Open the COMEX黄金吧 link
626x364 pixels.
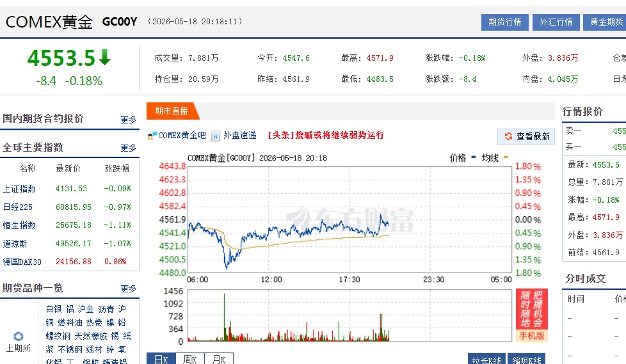(182, 136)
